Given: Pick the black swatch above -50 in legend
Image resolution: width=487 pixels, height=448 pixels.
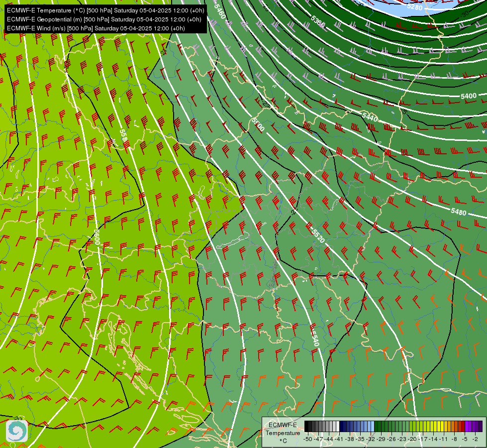Looking at the screenshot, I should click(x=306, y=427).
